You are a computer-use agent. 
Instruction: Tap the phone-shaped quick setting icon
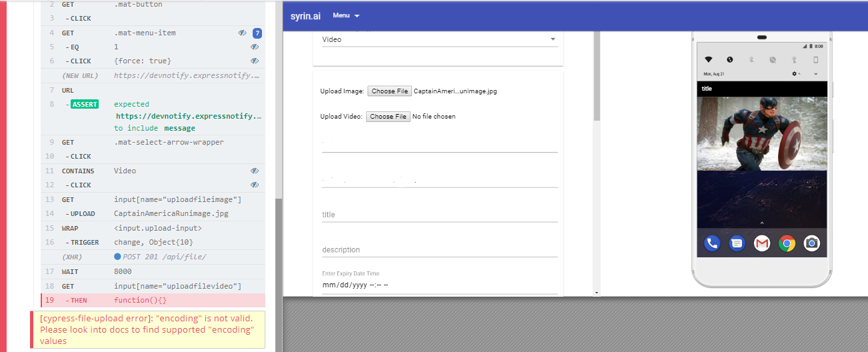coord(815,59)
